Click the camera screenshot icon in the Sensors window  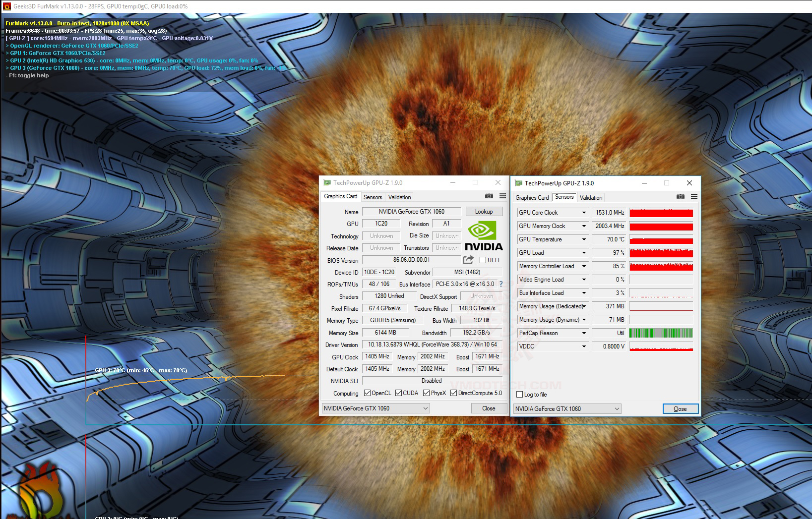(x=681, y=197)
